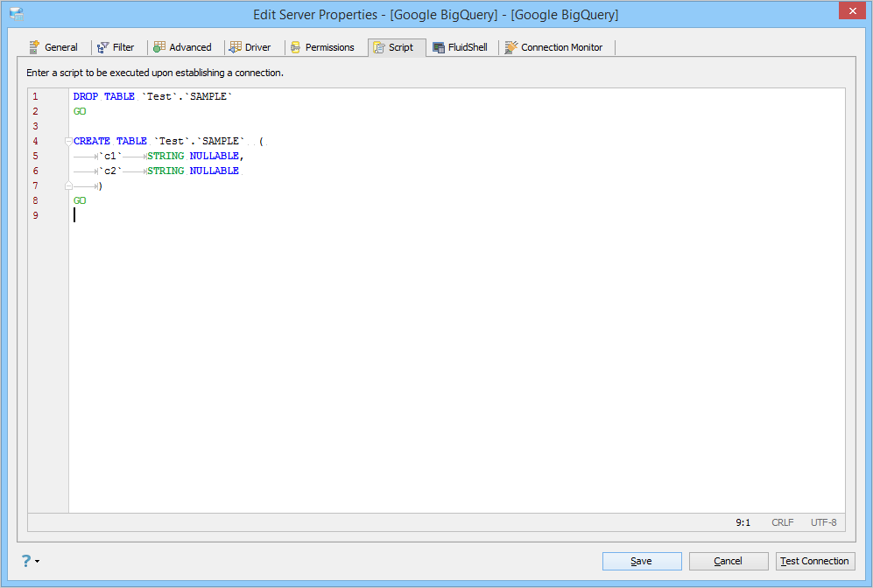This screenshot has height=588, width=873.
Task: Click the `c2` column name
Action: click(x=110, y=171)
